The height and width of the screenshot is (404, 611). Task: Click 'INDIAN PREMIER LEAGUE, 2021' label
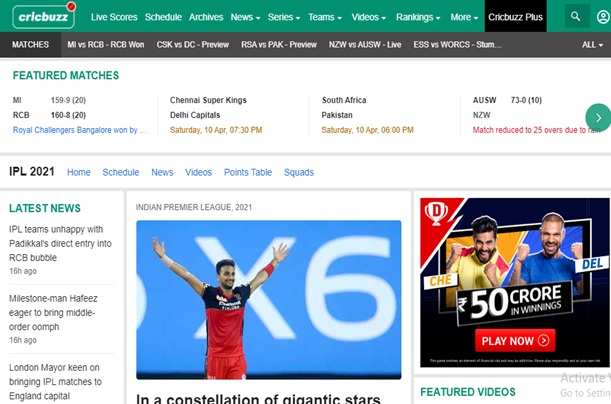coord(194,207)
